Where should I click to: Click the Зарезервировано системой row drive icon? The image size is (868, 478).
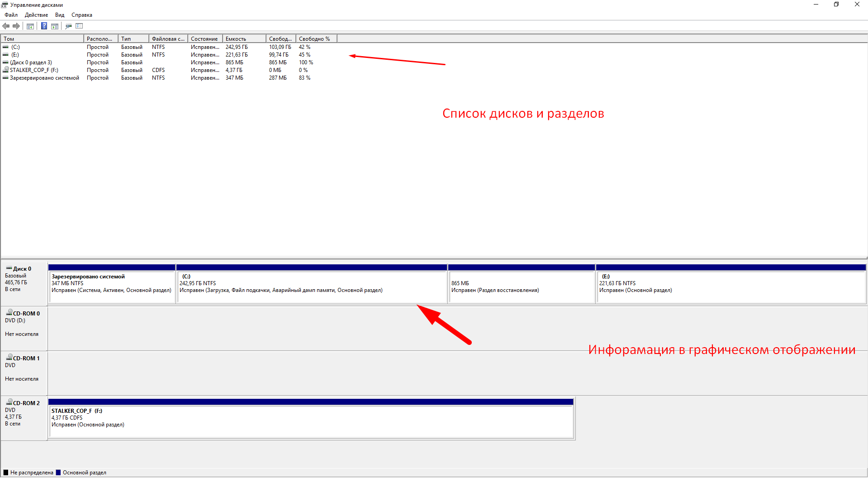pyautogui.click(x=5, y=78)
